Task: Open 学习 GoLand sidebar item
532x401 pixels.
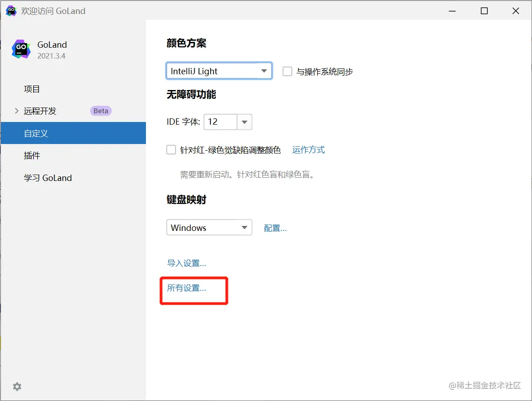Action: coord(73,178)
